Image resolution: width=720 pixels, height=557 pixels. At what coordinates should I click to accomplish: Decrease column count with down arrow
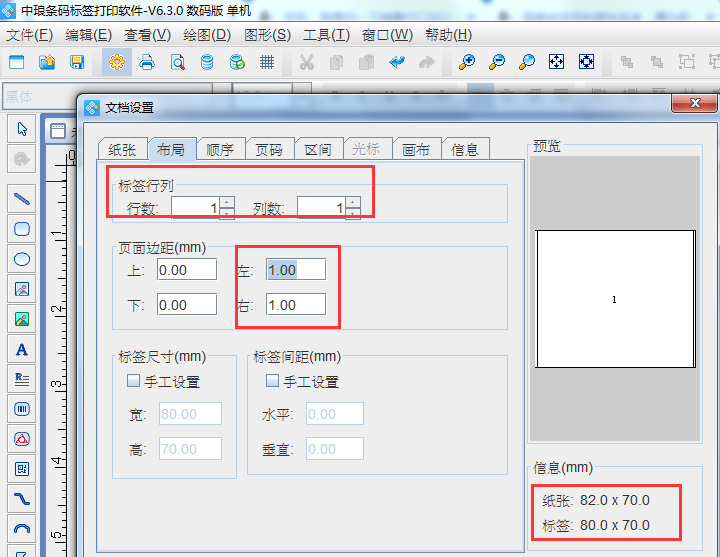tap(353, 213)
